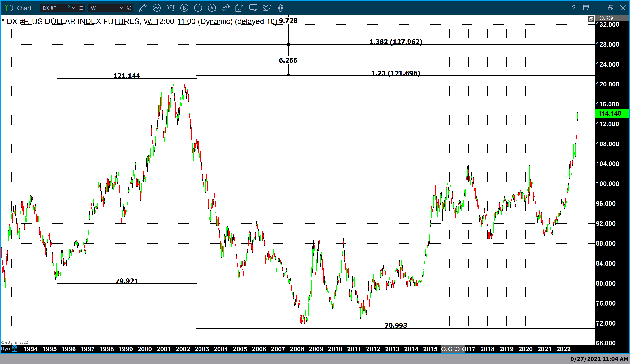Click the circled A alerts icon
630x364 pixels.
click(x=212, y=8)
